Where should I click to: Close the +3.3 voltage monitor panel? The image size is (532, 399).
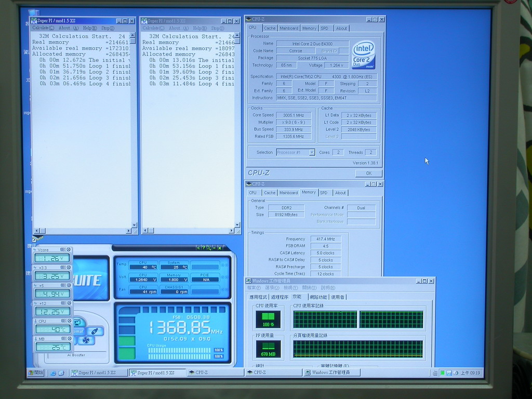69,268
